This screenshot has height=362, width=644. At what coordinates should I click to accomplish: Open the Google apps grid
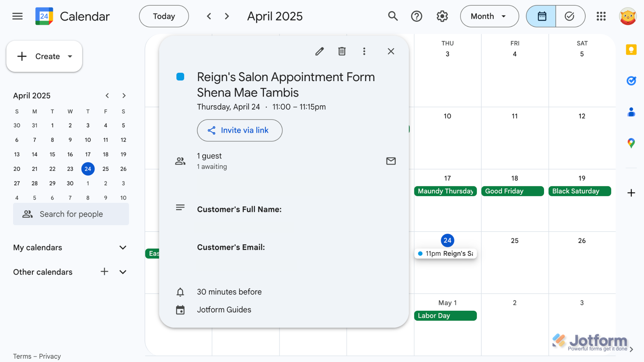pyautogui.click(x=601, y=16)
